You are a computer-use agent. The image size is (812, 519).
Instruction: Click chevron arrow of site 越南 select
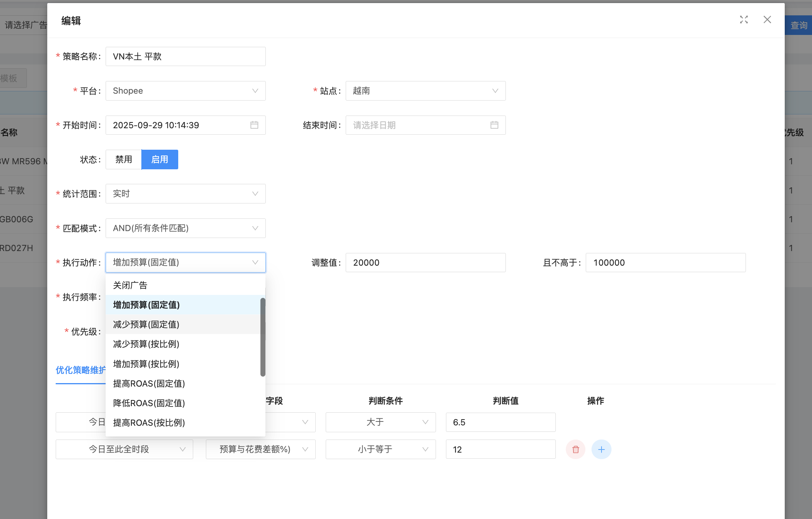495,91
